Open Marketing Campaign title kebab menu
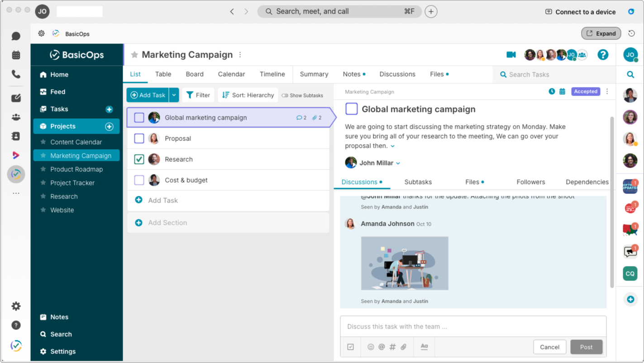Image resolution: width=644 pixels, height=363 pixels. (x=240, y=55)
